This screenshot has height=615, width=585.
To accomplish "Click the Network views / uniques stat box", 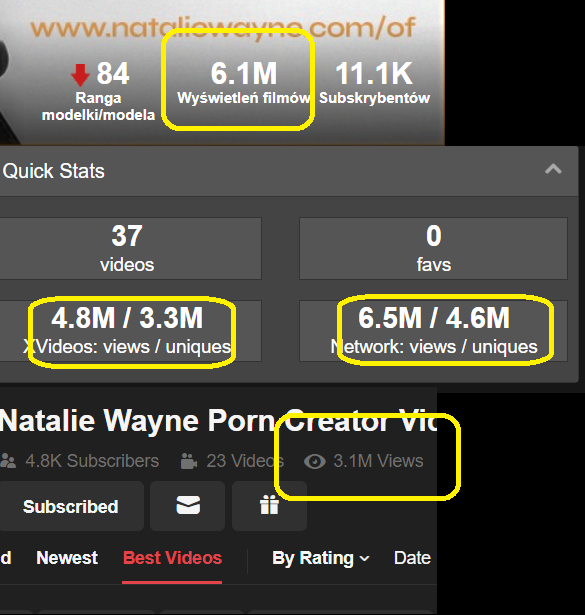I will click(x=433, y=331).
